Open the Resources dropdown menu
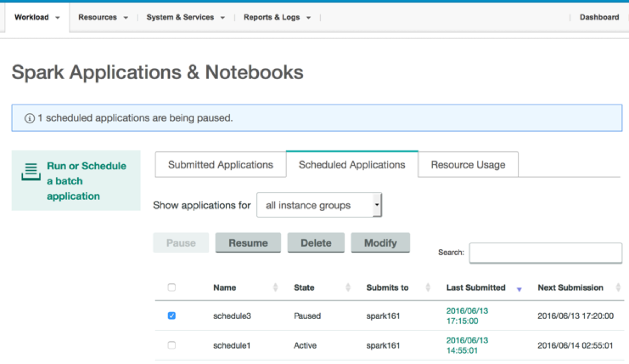This screenshot has width=629, height=364. click(103, 17)
